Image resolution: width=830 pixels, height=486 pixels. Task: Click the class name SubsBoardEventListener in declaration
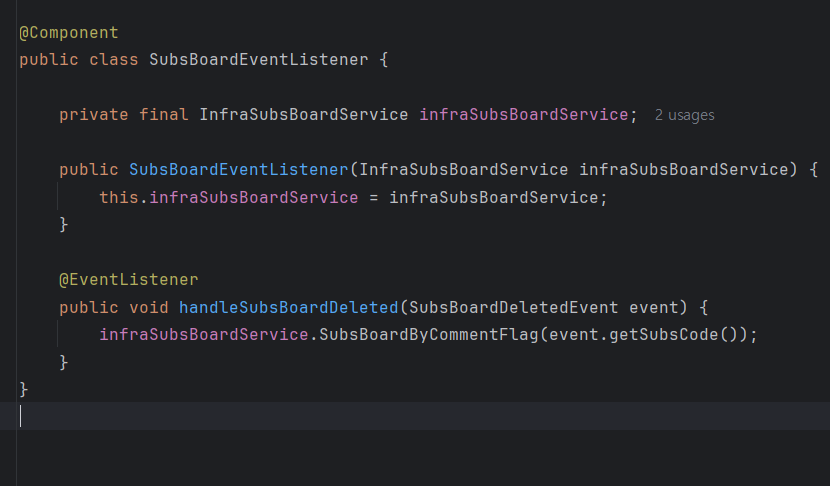258,59
